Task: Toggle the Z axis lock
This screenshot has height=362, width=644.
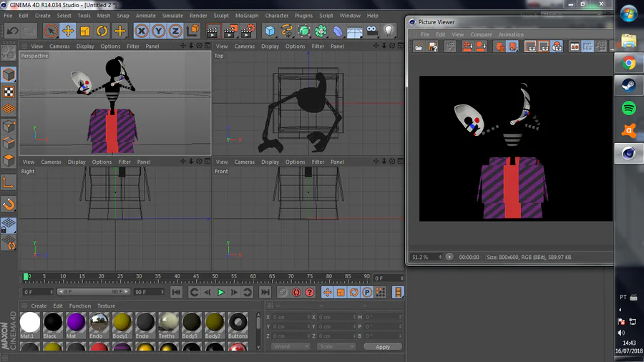Action: [175, 31]
